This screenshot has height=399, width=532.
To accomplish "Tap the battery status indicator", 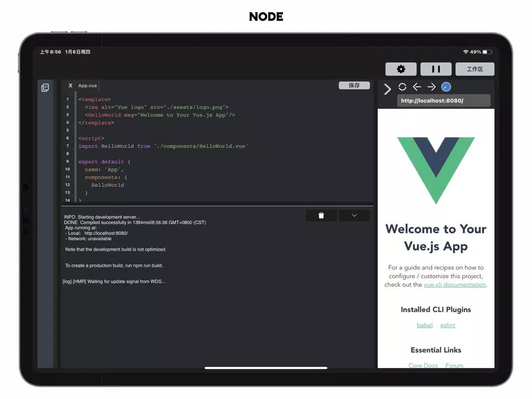I will click(487, 52).
